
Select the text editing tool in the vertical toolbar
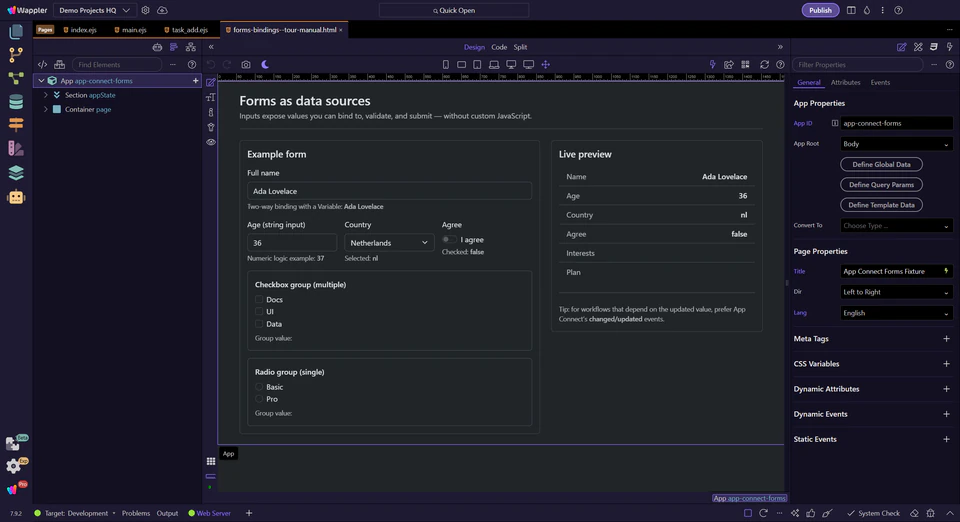tap(211, 97)
